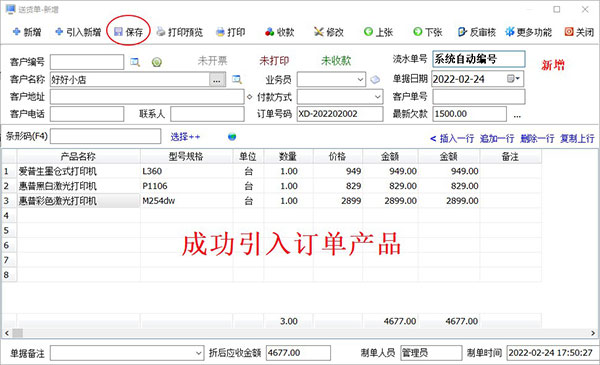
Task: Click the 选择++ link
Action: click(185, 137)
